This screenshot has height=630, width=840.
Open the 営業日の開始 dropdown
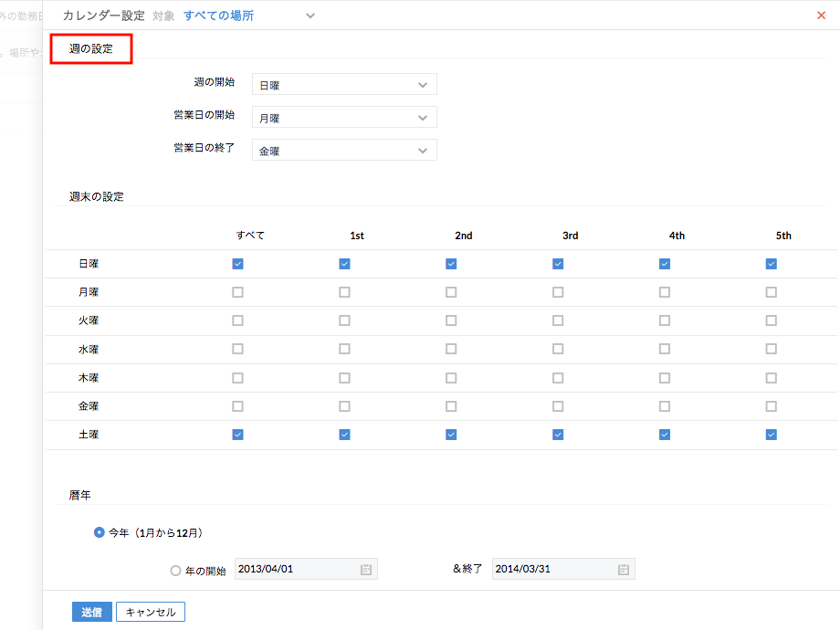click(344, 118)
